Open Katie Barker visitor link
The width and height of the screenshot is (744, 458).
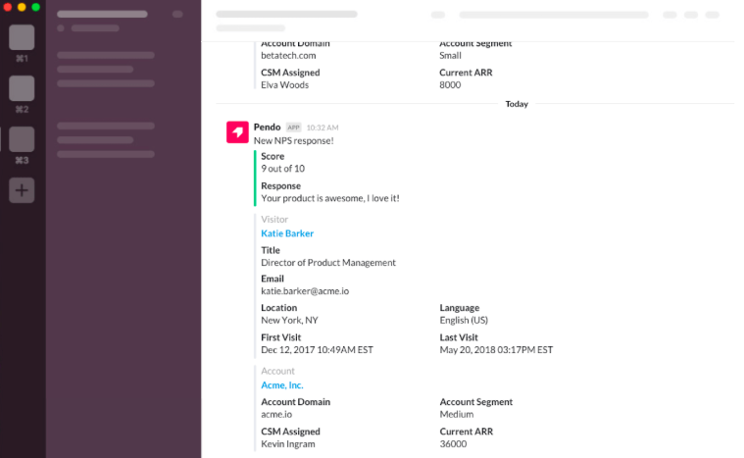pyautogui.click(x=287, y=234)
